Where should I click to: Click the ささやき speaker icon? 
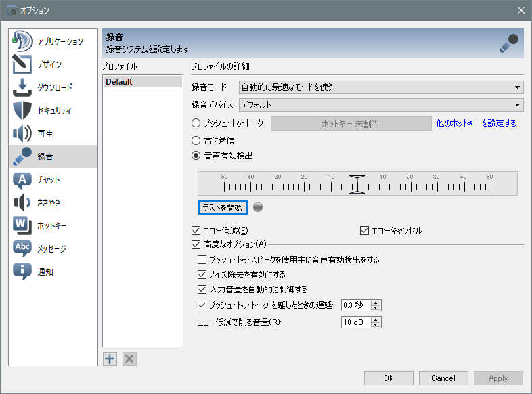(x=22, y=202)
